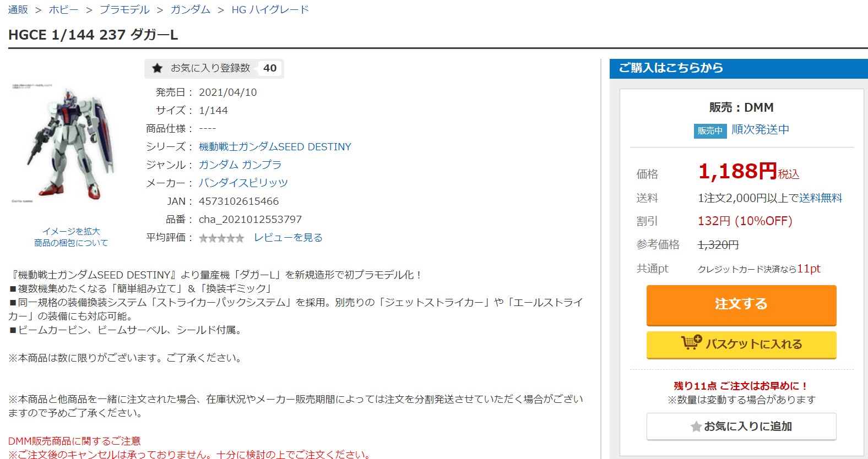The image size is (868, 459).
Task: Open 商品の梱包について link
Action: coord(71,243)
